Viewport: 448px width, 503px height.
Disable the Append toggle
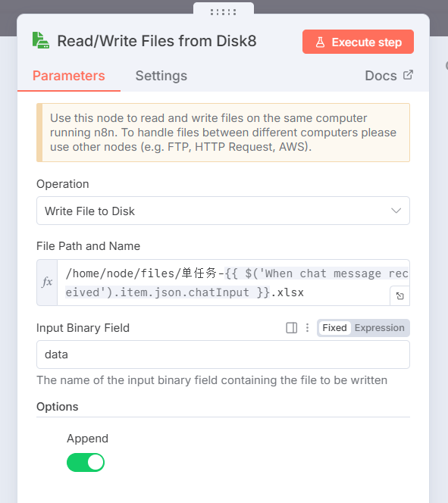(x=86, y=462)
